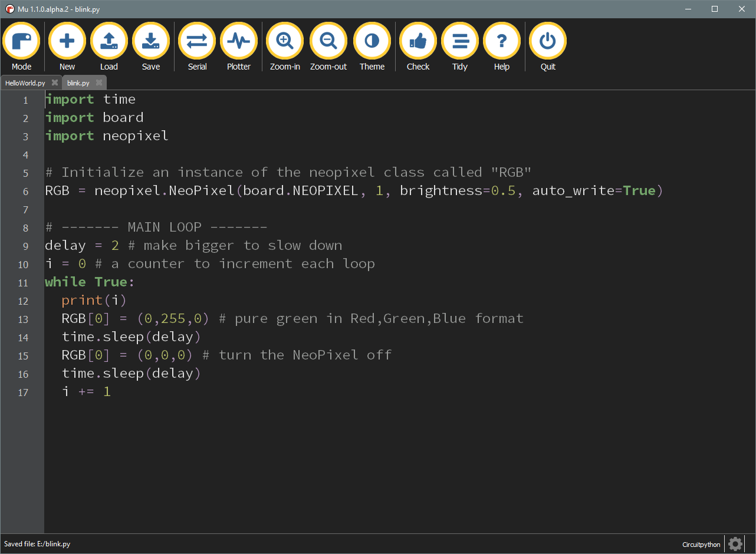Click the "Saved file: E:/blink.py" status message

[x=37, y=544]
